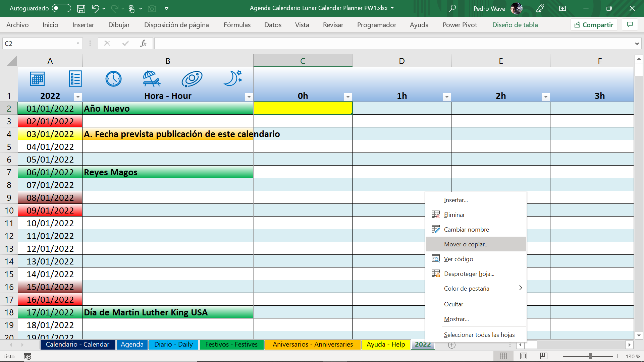Toggle the Autoguardado switch
Screen dimensions: 644x362
(61, 8)
